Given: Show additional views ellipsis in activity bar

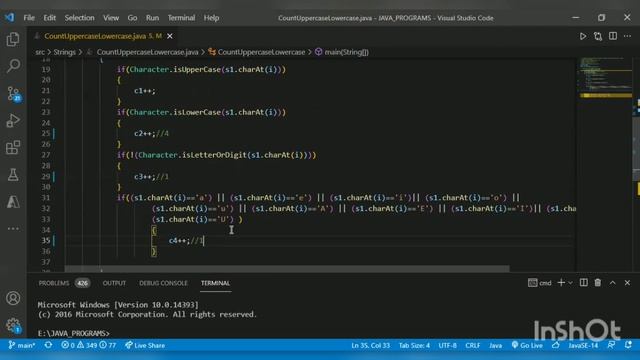Looking at the screenshot, I should tap(13, 229).
